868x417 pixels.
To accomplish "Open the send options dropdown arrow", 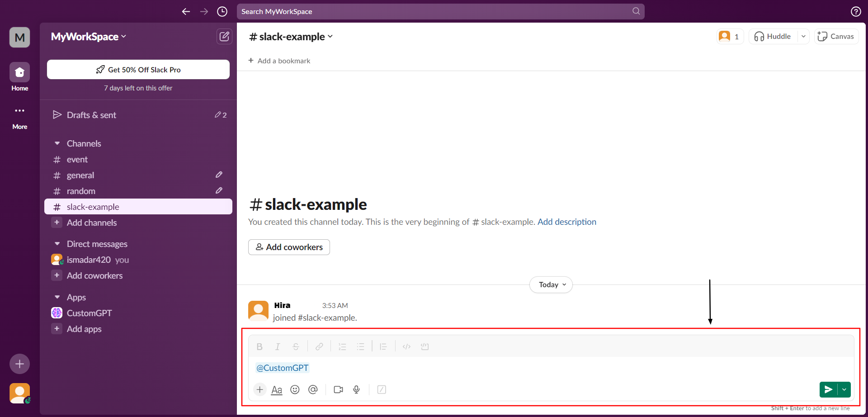I will click(844, 389).
